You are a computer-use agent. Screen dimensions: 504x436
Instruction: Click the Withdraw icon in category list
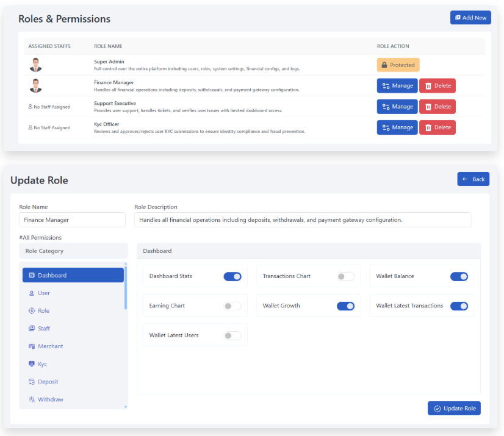[32, 399]
